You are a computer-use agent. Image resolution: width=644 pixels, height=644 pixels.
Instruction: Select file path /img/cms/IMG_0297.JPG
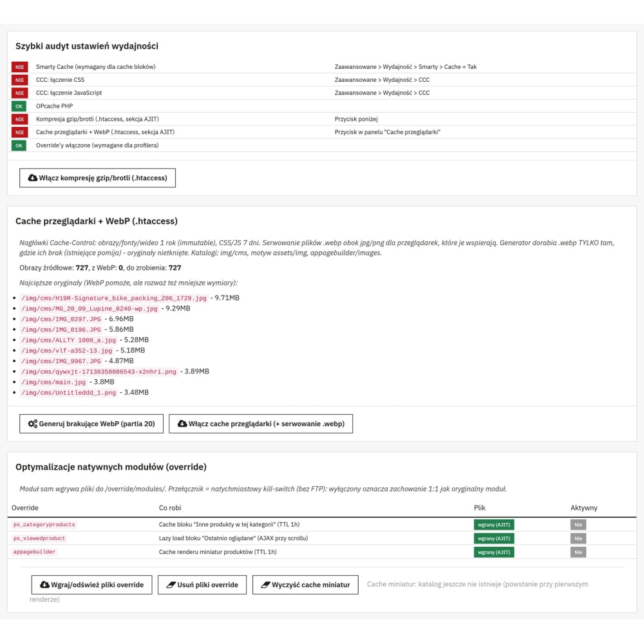61,319
